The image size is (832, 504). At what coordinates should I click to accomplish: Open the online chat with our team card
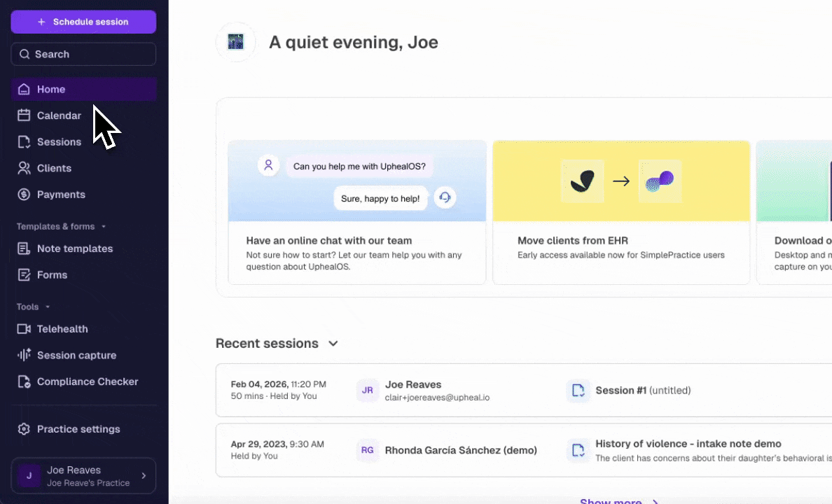357,212
